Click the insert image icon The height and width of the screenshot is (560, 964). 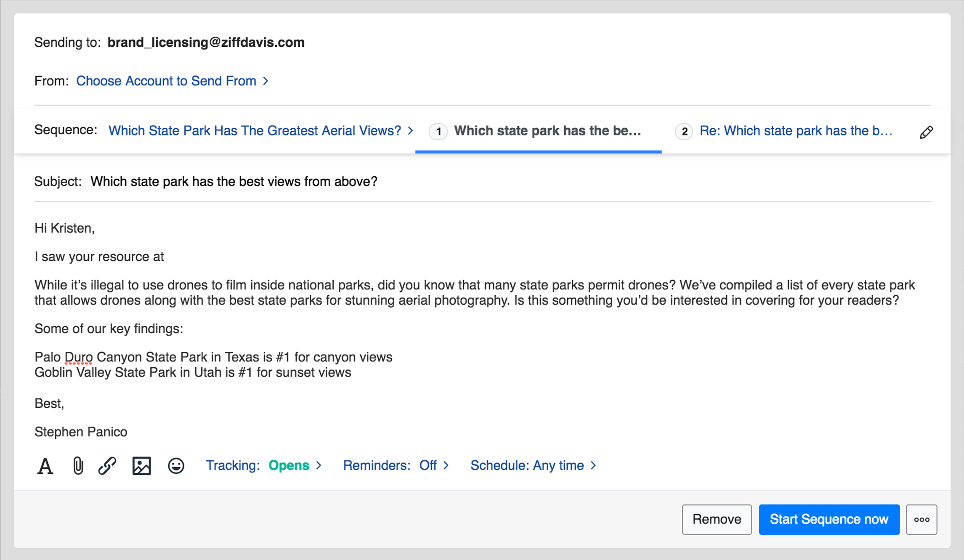[x=141, y=466]
